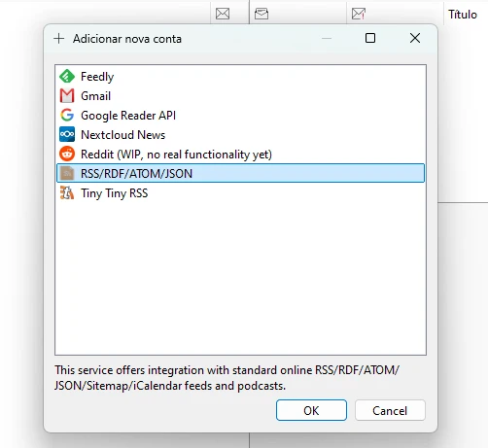Select the Reddit (WIP) entry
Image resolution: width=488 pixels, height=448 pixels.
click(x=240, y=155)
